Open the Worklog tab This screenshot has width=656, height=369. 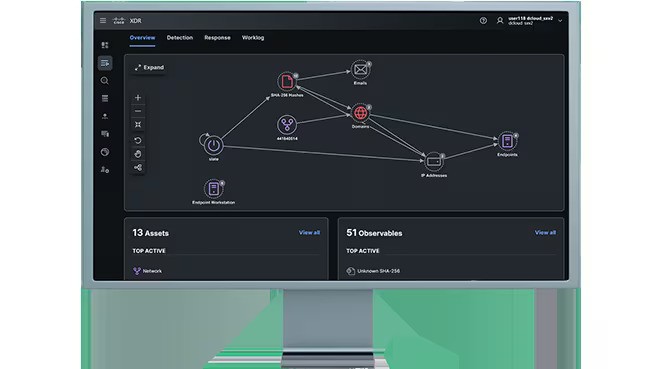[253, 38]
